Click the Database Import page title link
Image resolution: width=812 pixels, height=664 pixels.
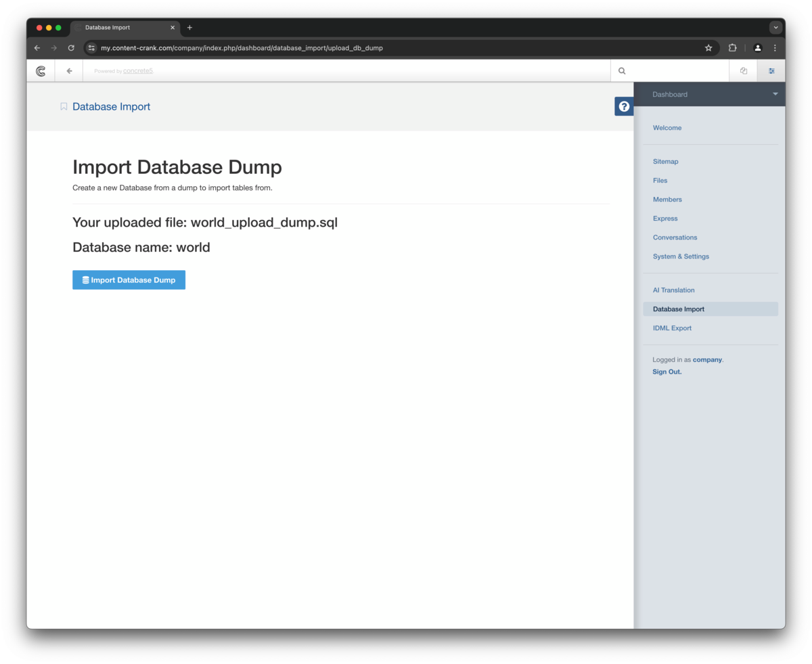111,106
